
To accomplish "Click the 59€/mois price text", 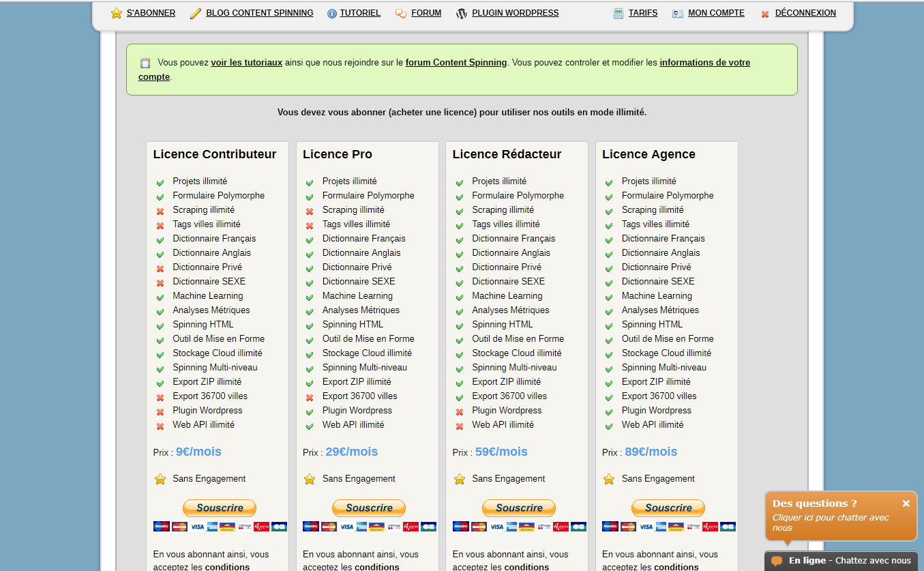I will [501, 452].
